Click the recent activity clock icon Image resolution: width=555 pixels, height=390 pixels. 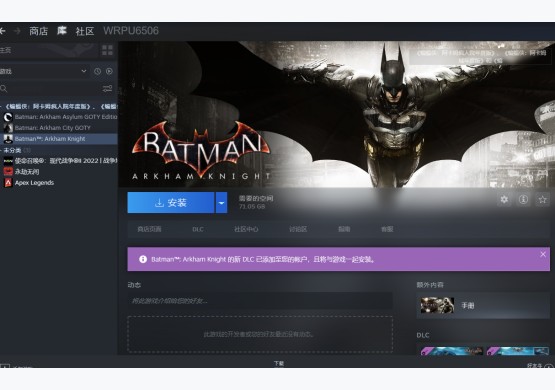tap(97, 71)
